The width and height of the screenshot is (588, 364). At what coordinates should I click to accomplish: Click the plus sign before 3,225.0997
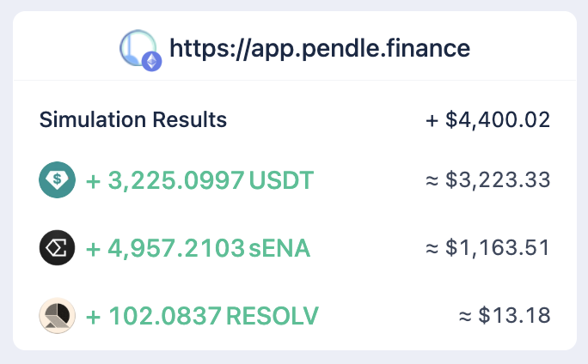94,180
